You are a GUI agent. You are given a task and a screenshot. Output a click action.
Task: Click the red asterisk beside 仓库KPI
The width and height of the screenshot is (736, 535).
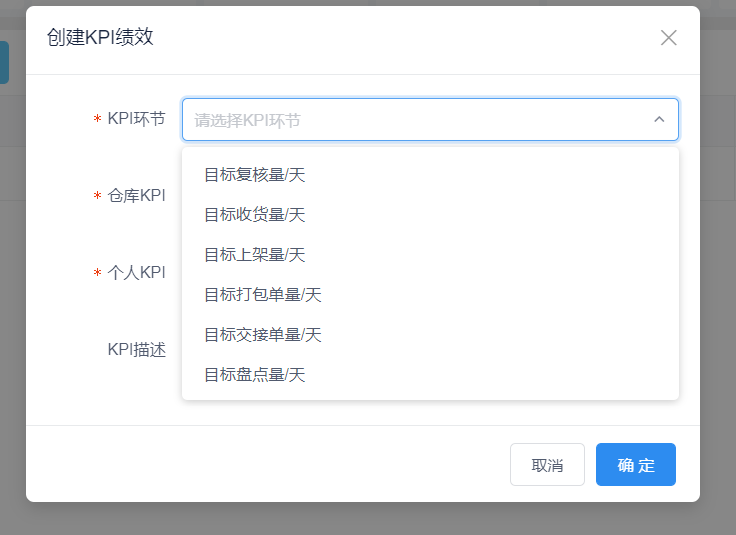pos(98,196)
